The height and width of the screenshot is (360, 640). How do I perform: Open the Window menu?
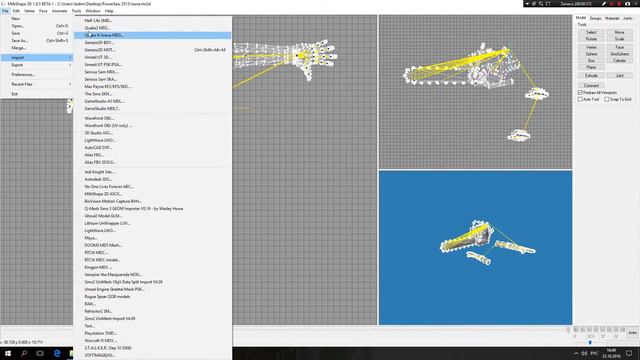coord(93,11)
